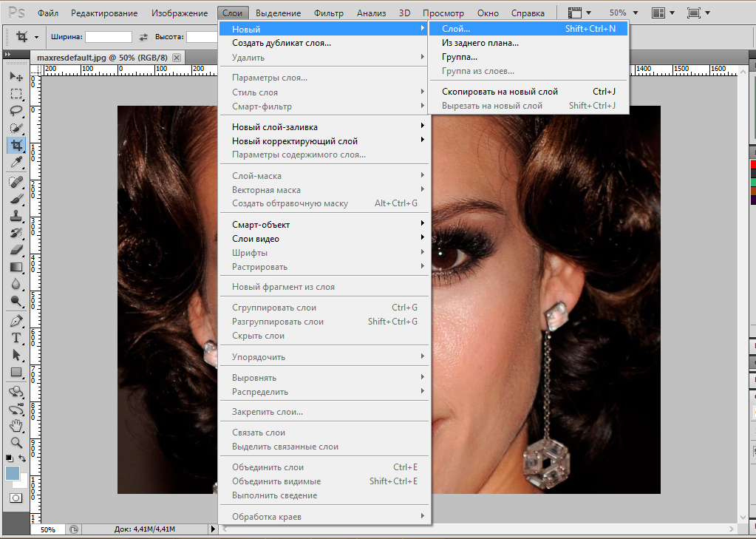Screen dimensions: 756x539
Task: Click the status bar preview icon beside 50%
Action: [x=74, y=529]
